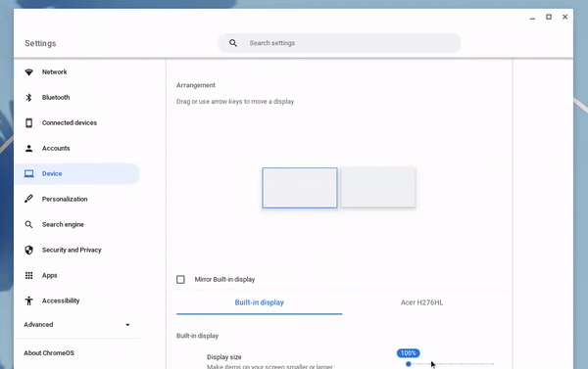
Task: Open the Accounts section
Action: click(56, 149)
